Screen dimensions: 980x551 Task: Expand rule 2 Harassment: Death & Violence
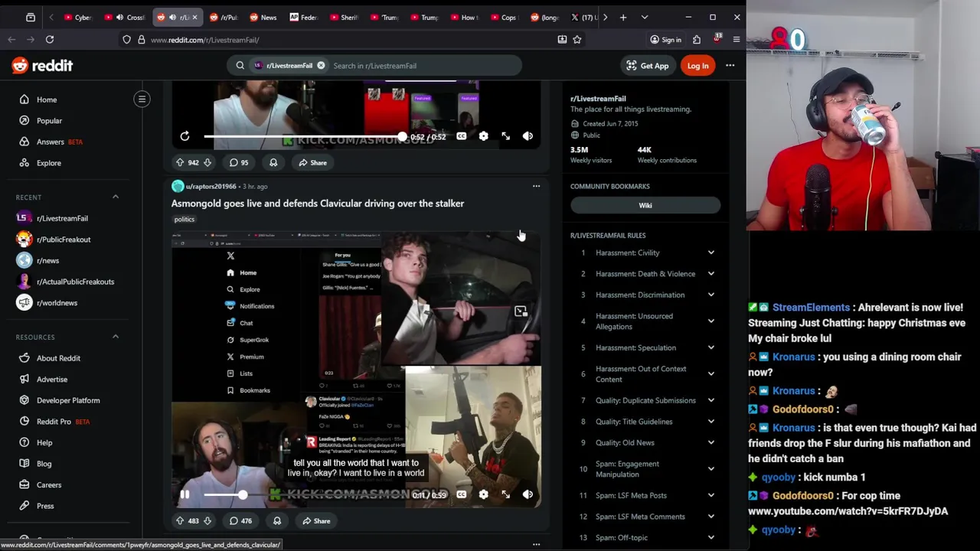click(x=645, y=274)
